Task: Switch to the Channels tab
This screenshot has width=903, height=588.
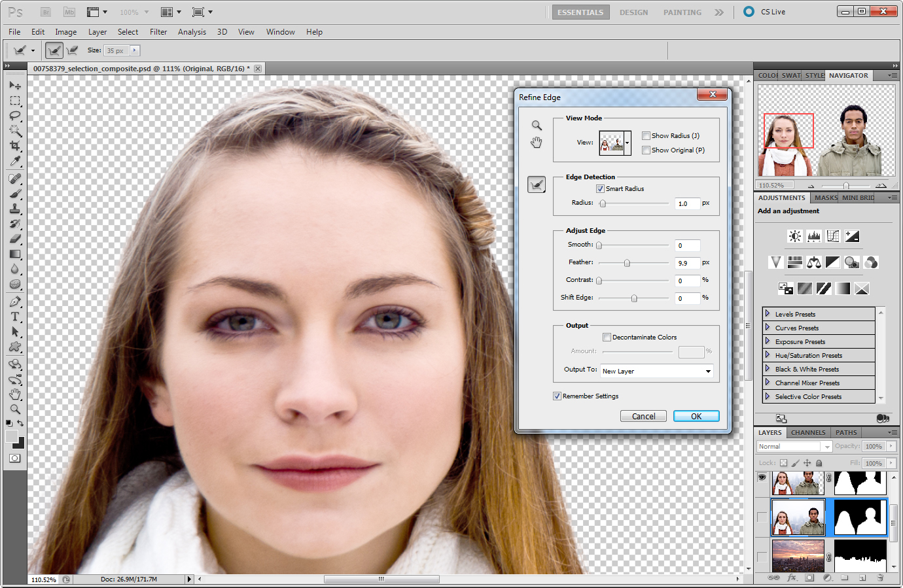Action: [x=807, y=432]
